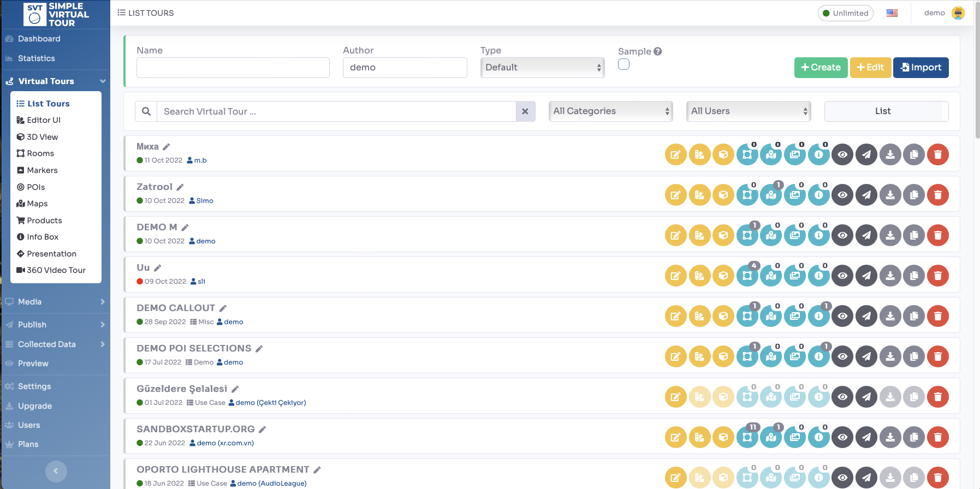Screen dimensions: 980x489
Task: Publish DEMO CALLOUT with paper plane icon
Action: click(866, 316)
